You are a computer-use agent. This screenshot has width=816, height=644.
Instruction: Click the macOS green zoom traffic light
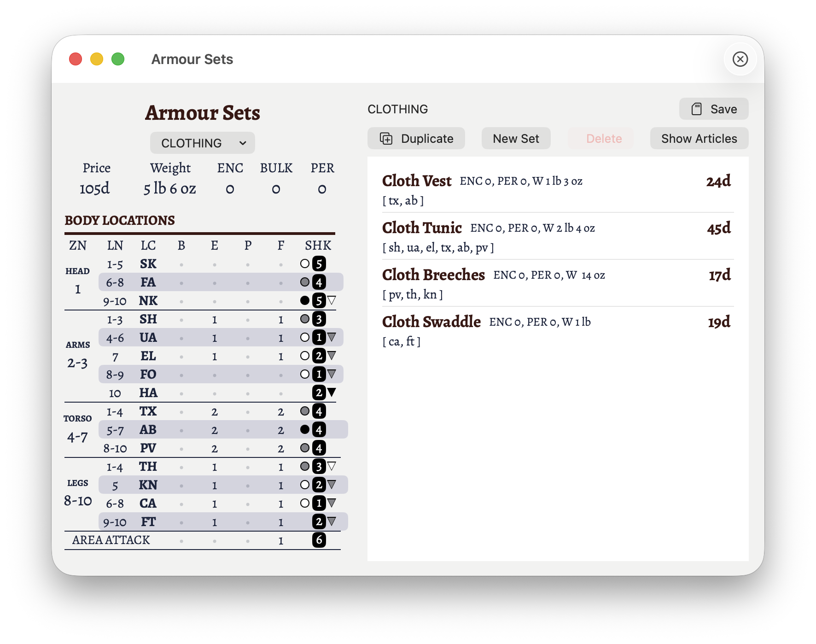point(118,59)
